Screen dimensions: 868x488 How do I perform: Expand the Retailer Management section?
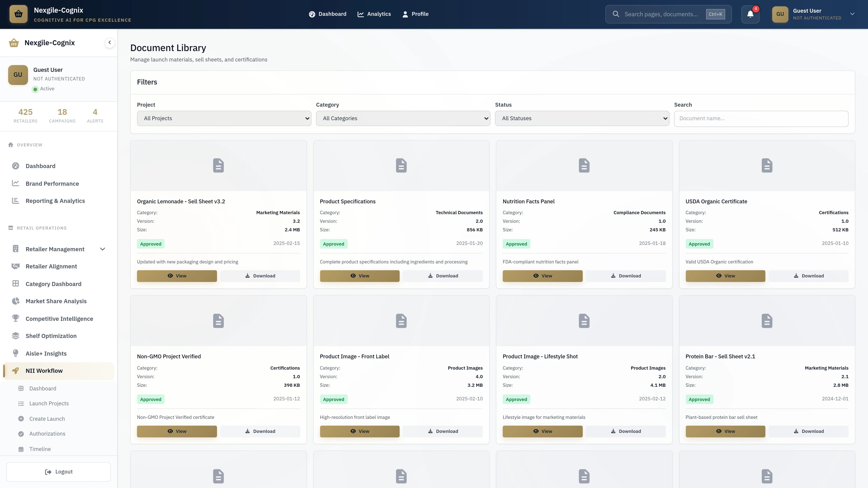(x=102, y=249)
